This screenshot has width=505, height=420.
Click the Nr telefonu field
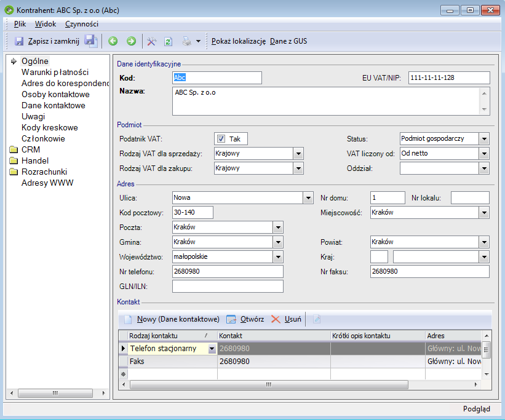[228, 272]
